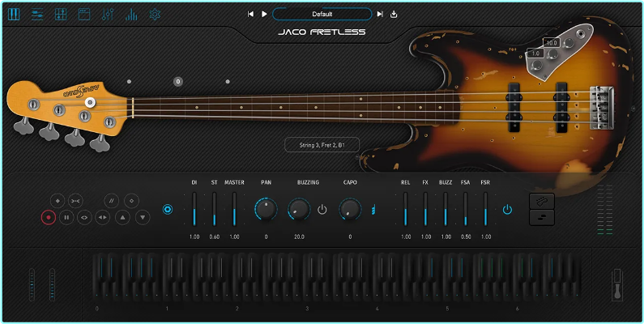Click the DI value 1.00
This screenshot has height=324, width=644.
194,237
